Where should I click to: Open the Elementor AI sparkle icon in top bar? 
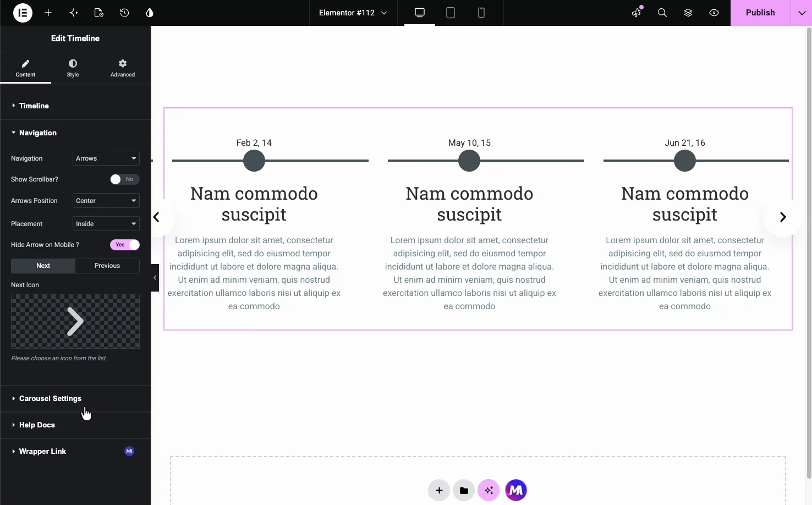[74, 13]
